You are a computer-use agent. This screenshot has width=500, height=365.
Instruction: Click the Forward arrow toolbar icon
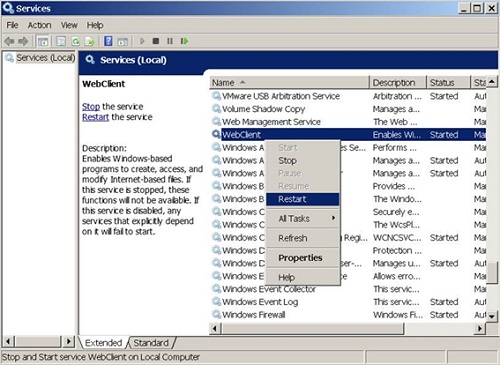click(x=23, y=41)
